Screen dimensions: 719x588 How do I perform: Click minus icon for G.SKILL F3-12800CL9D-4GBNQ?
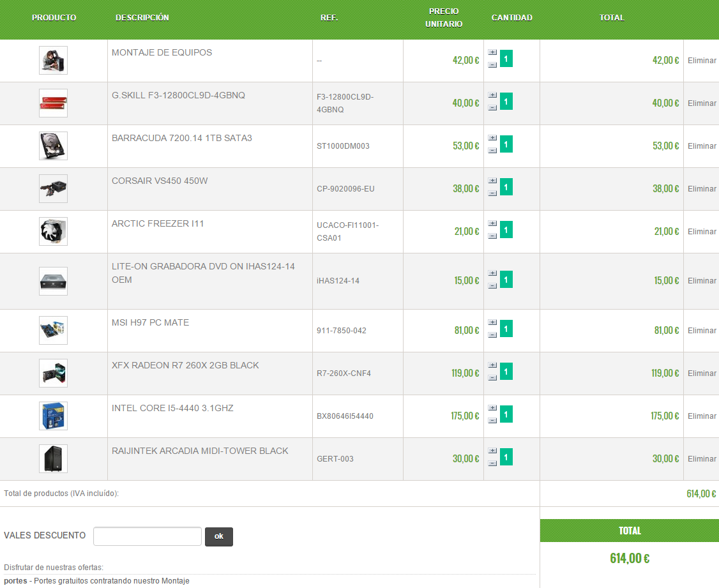coord(492,108)
